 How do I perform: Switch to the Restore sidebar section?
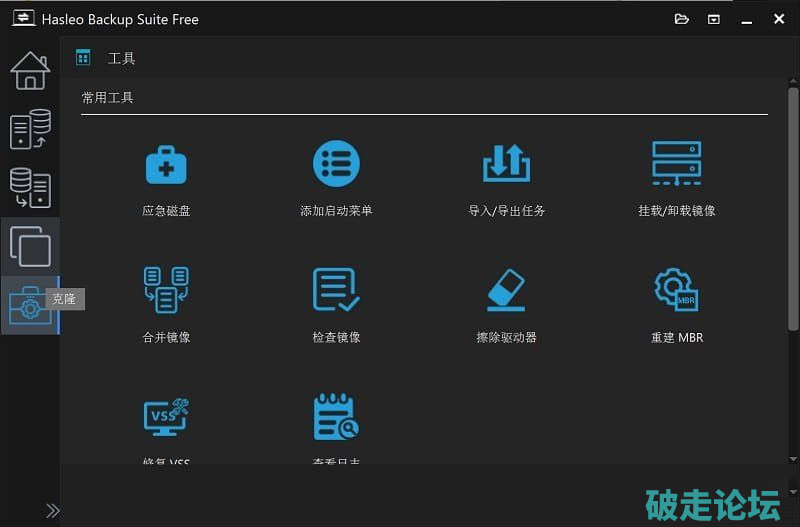click(30, 187)
